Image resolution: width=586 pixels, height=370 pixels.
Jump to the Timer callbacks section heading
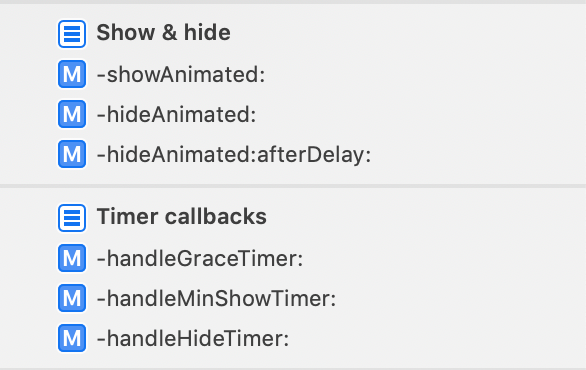coord(182,216)
